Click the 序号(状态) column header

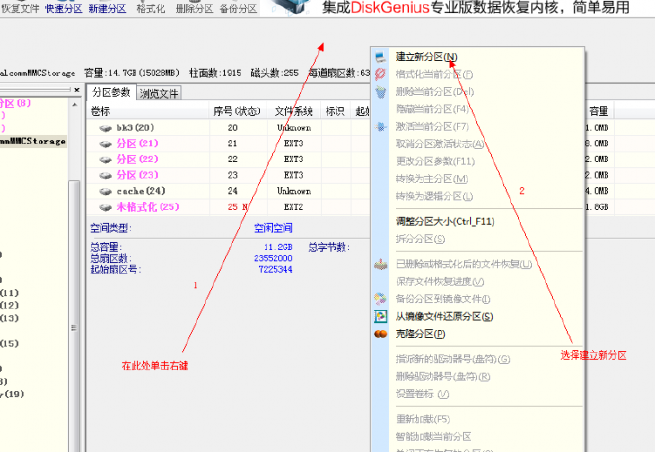pos(237,111)
